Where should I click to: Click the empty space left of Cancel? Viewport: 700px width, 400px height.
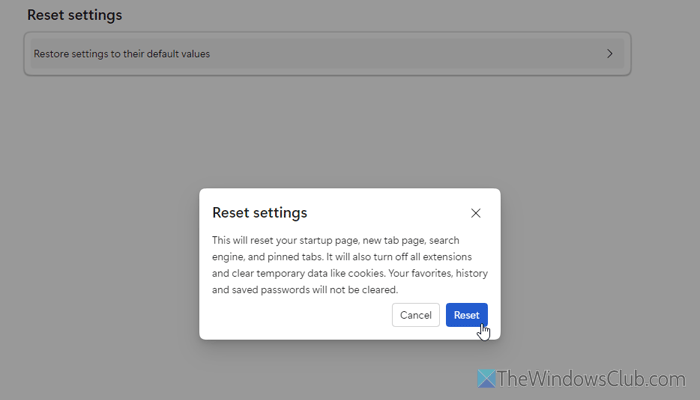coord(299,315)
